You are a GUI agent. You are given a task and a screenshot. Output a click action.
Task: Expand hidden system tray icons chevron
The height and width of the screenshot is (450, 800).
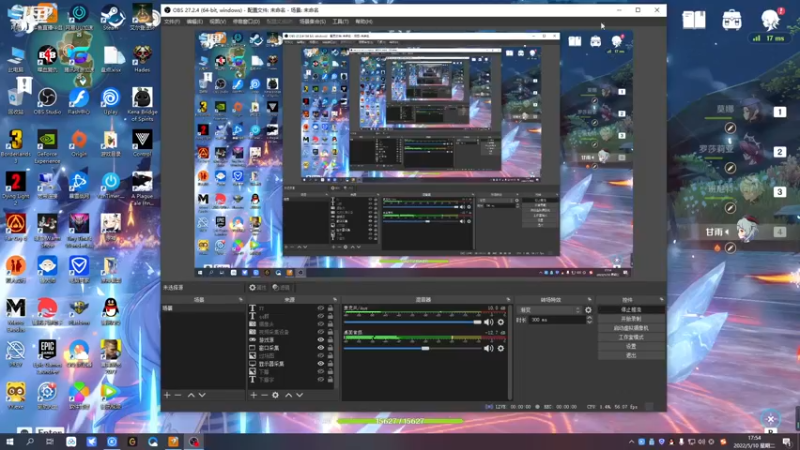631,442
